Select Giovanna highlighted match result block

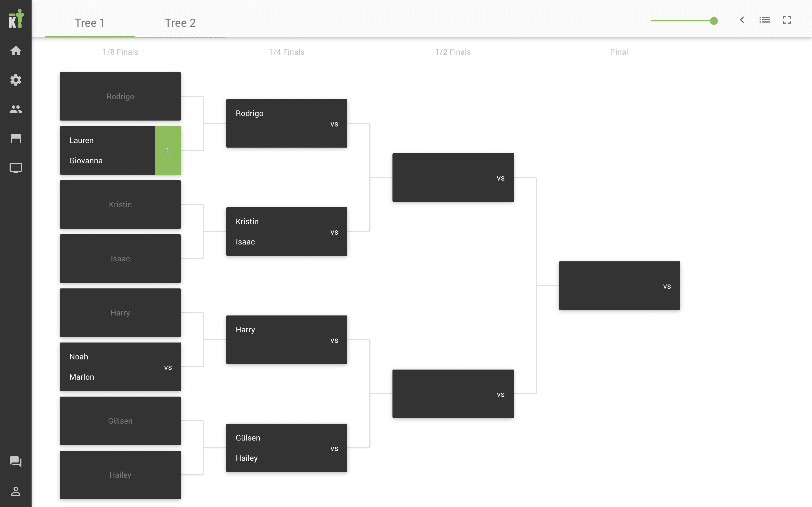[168, 150]
